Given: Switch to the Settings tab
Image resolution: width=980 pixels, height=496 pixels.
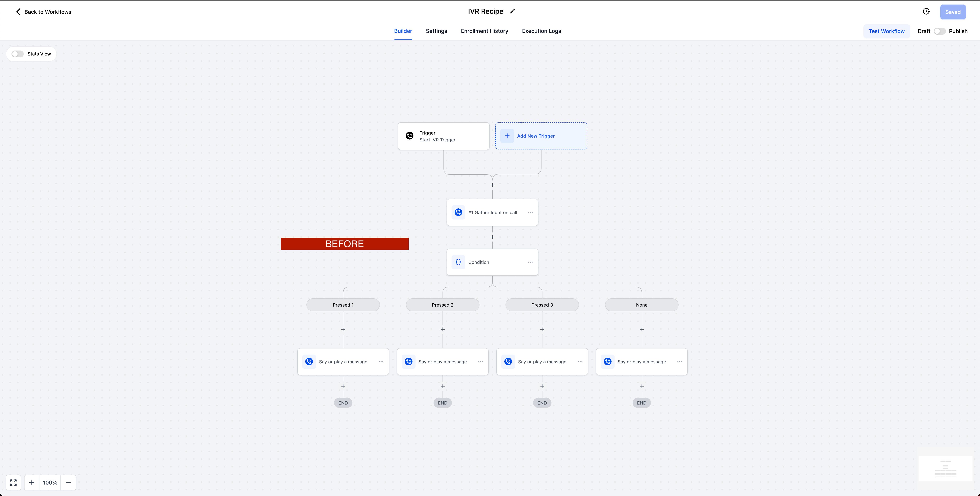Looking at the screenshot, I should click(436, 31).
